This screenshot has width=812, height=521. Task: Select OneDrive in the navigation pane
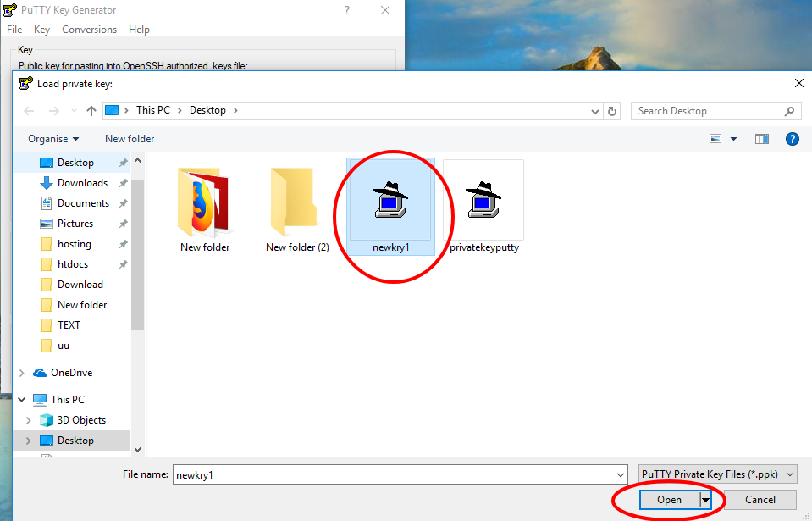(71, 373)
